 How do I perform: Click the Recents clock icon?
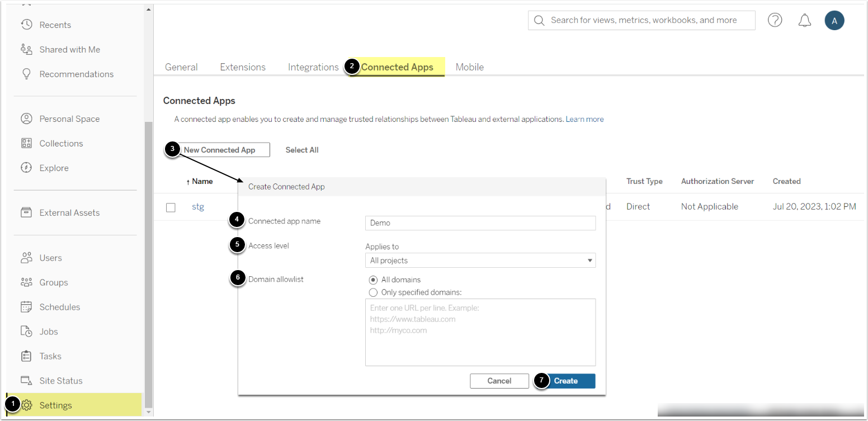(26, 25)
